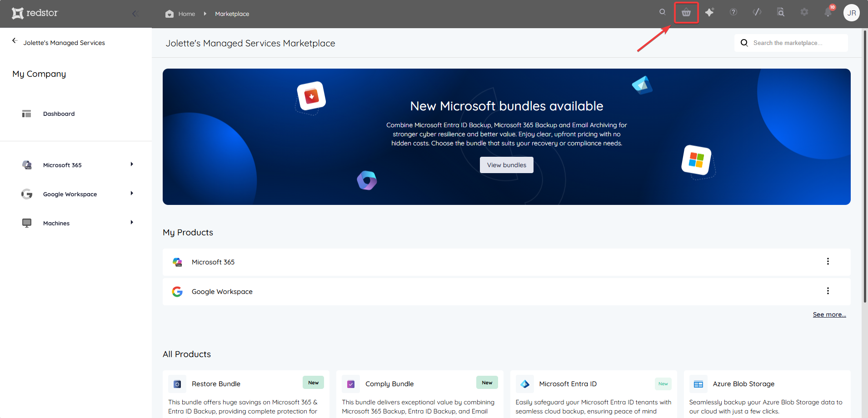This screenshot has height=418, width=868.
Task: Click the code slash icon
Action: pyautogui.click(x=757, y=12)
